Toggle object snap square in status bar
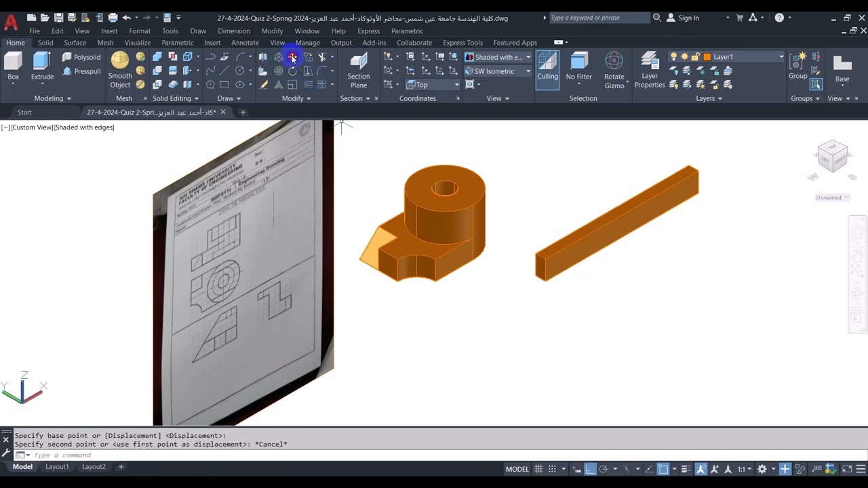Image resolution: width=868 pixels, height=488 pixels. click(x=663, y=469)
